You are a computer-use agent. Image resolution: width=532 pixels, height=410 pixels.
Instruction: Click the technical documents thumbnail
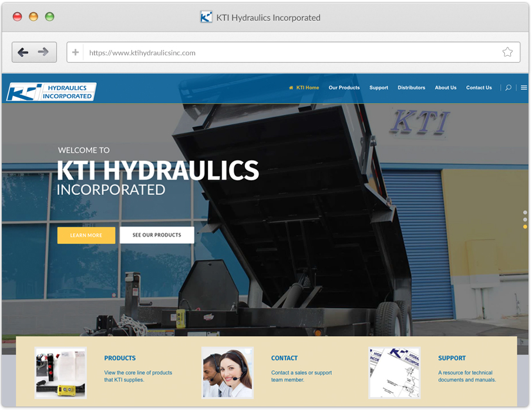(394, 372)
